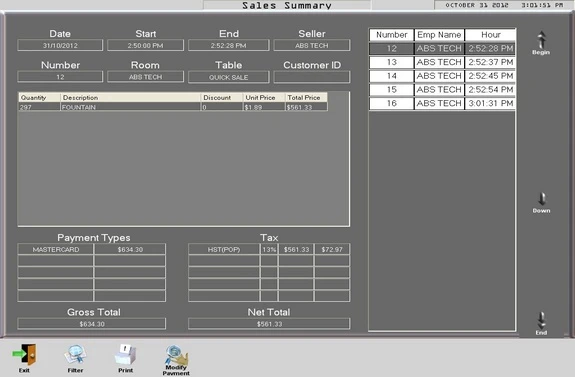Image resolution: width=575 pixels, height=377 pixels.
Task: Click the Total Price column header
Action: click(306, 98)
